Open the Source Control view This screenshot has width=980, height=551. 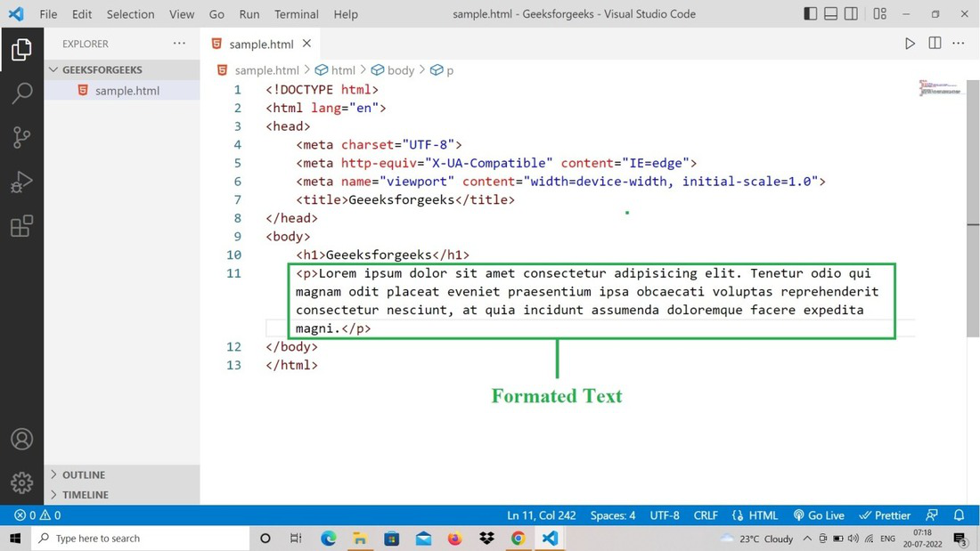(x=21, y=137)
